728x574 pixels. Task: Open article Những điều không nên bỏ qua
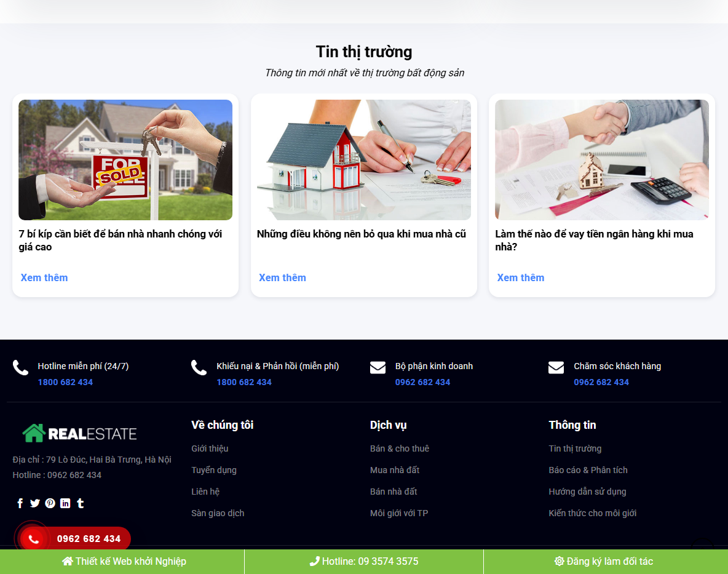click(x=362, y=234)
